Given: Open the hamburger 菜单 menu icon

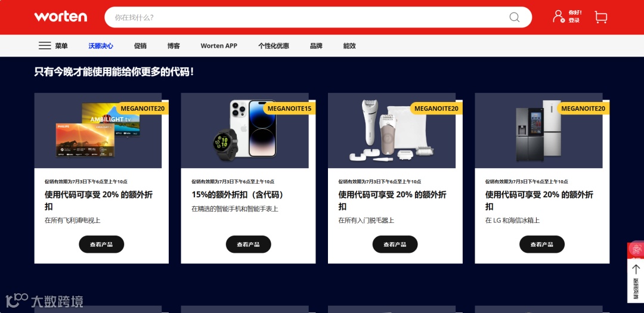Looking at the screenshot, I should pos(45,45).
